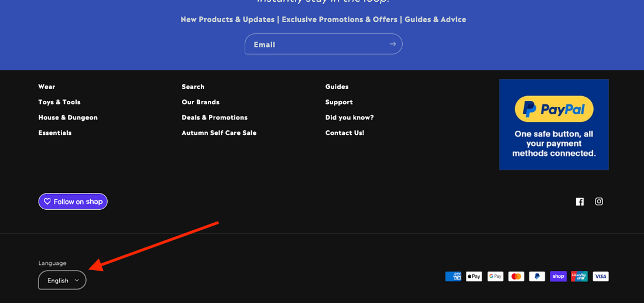Go to Toys & Tools link

[60, 101]
